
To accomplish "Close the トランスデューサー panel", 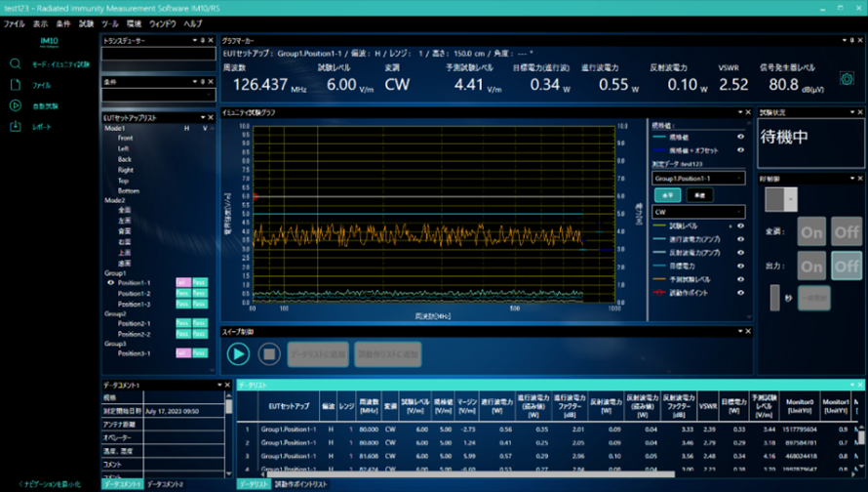I will 212,41.
